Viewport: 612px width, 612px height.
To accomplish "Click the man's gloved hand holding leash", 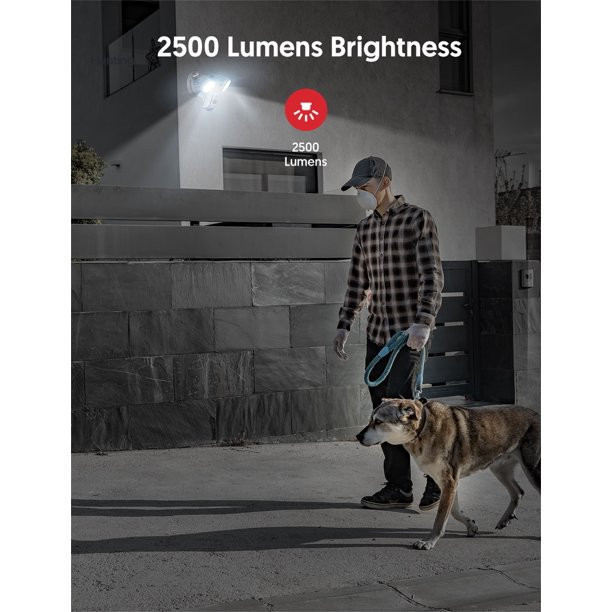I will (418, 336).
